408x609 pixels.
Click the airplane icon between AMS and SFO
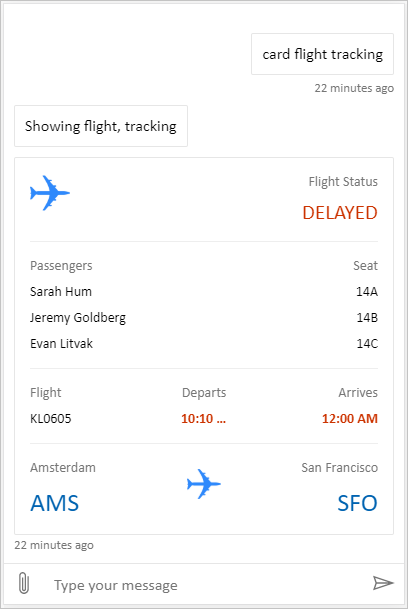[x=204, y=484]
